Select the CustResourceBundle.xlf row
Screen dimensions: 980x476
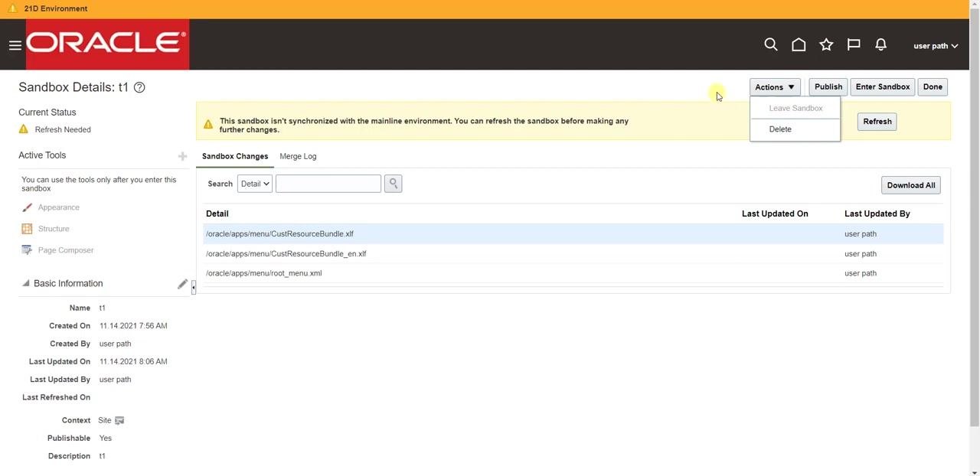click(573, 234)
